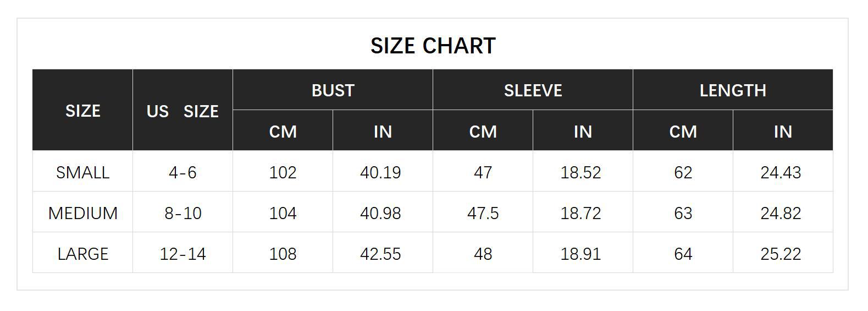
Task: Select the LARGE row label
Action: click(82, 253)
